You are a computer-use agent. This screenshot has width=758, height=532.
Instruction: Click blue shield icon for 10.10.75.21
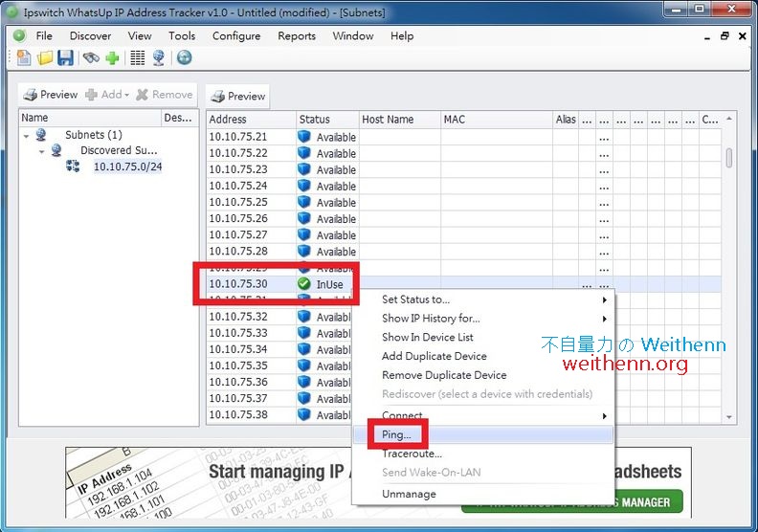303,137
